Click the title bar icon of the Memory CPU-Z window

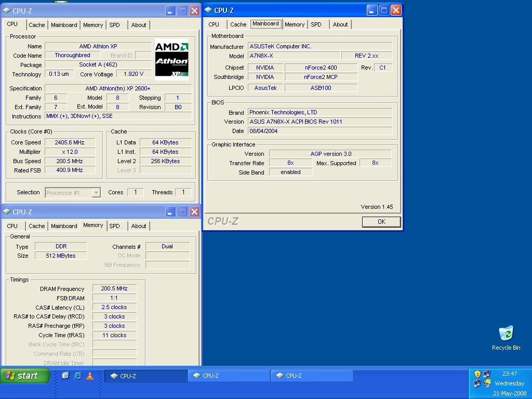click(7, 212)
